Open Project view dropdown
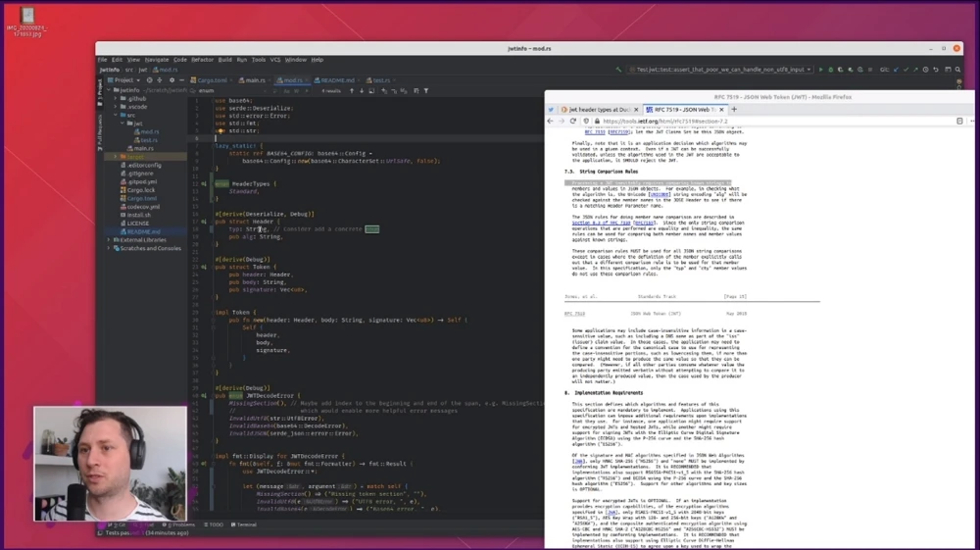This screenshot has height=550, width=980. point(123,80)
